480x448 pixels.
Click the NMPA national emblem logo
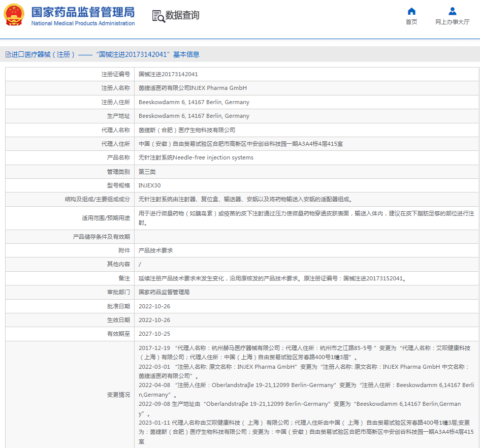tap(14, 15)
